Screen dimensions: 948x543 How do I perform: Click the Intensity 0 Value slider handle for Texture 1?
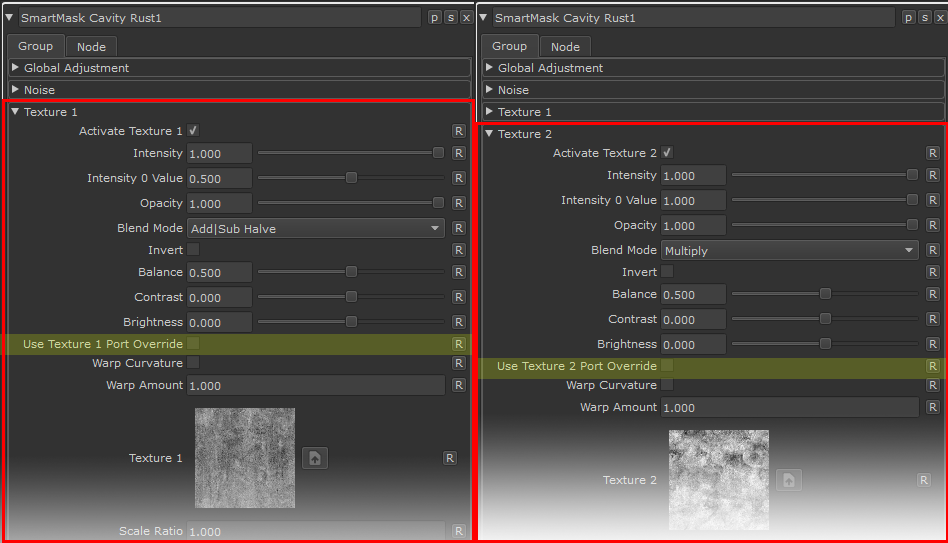[351, 178]
